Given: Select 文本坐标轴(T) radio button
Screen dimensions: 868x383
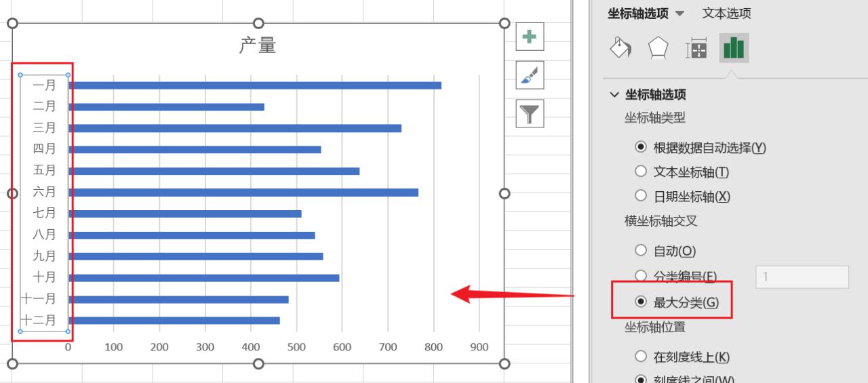Looking at the screenshot, I should pyautogui.click(x=641, y=172).
